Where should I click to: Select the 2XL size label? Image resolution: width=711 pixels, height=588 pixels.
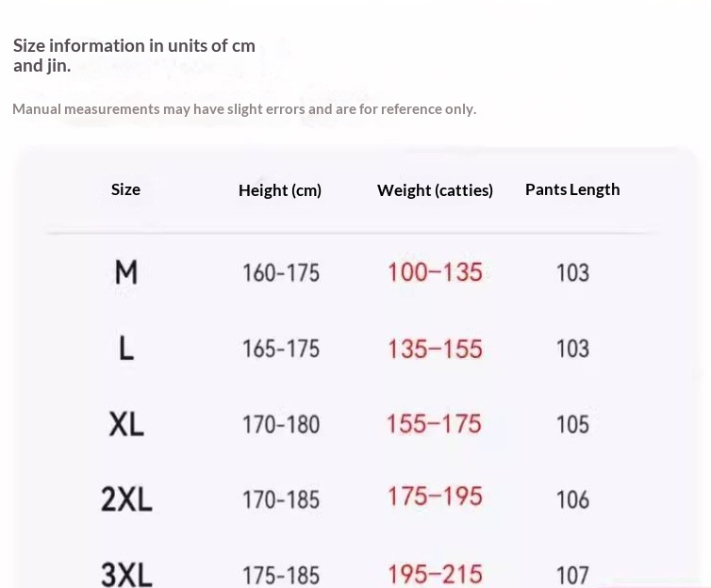pos(126,499)
